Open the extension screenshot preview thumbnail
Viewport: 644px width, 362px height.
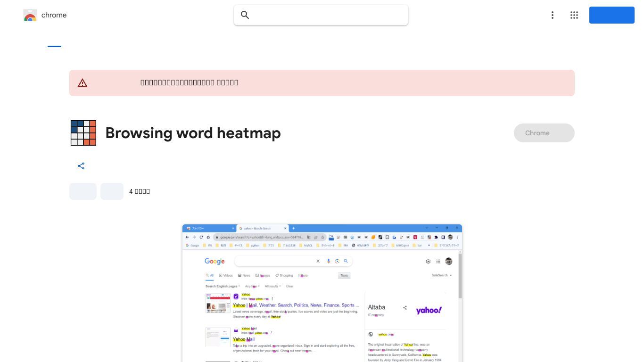[x=322, y=293]
